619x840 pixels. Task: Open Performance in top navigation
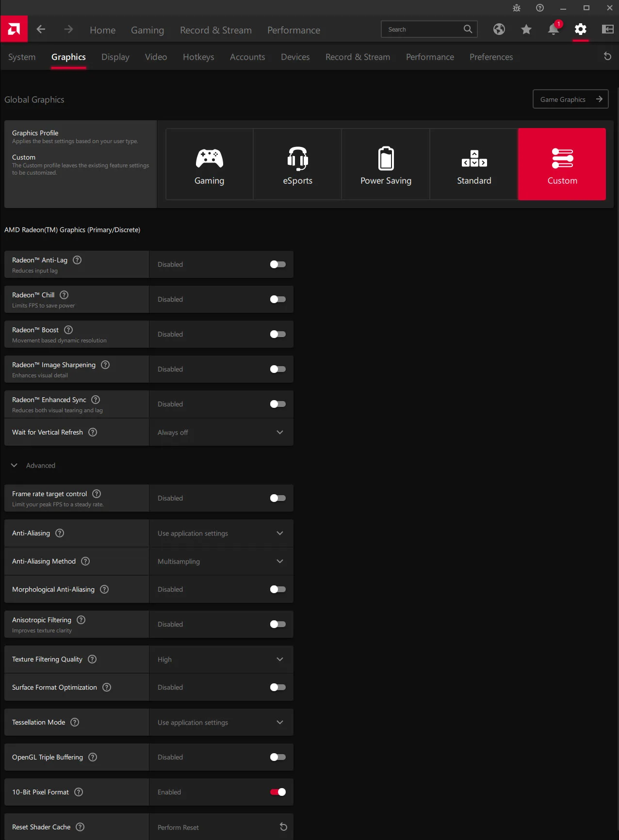294,30
